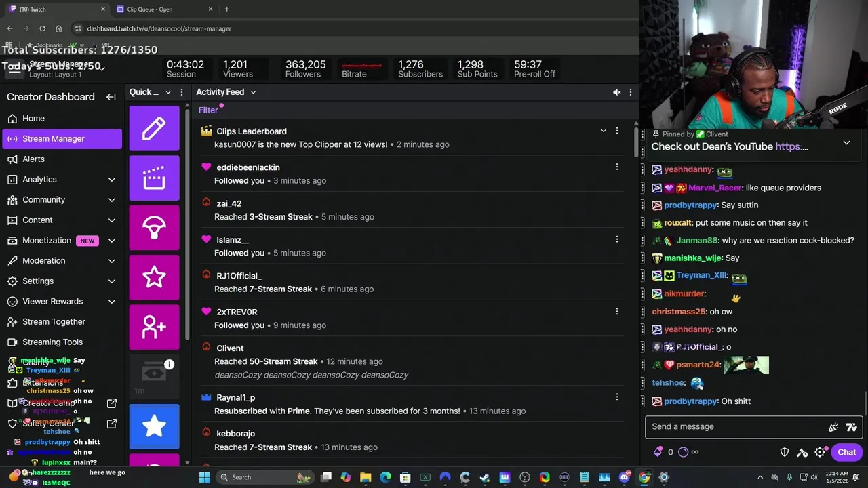This screenshot has height=488, width=868.
Task: Click the parachute raid quick action tile
Action: (154, 228)
